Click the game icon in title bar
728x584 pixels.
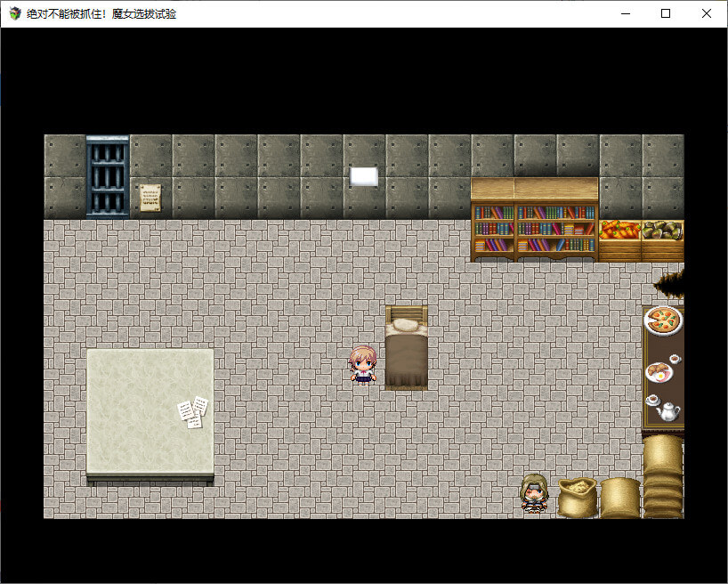(x=14, y=13)
